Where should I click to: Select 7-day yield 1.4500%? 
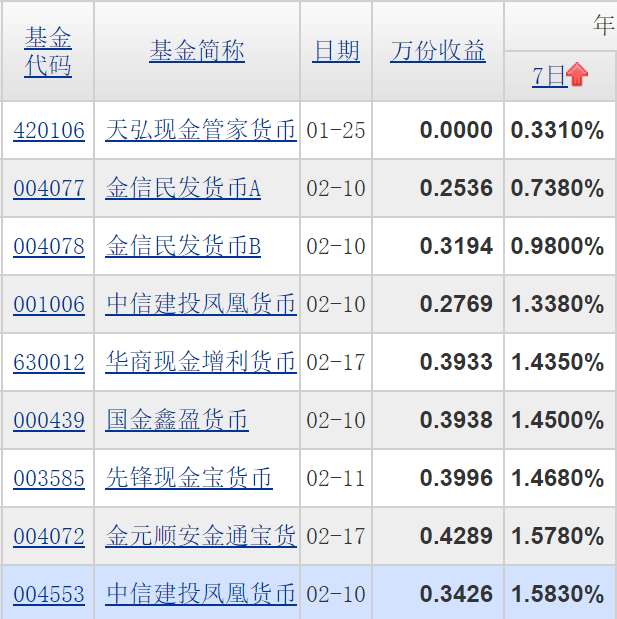(557, 420)
